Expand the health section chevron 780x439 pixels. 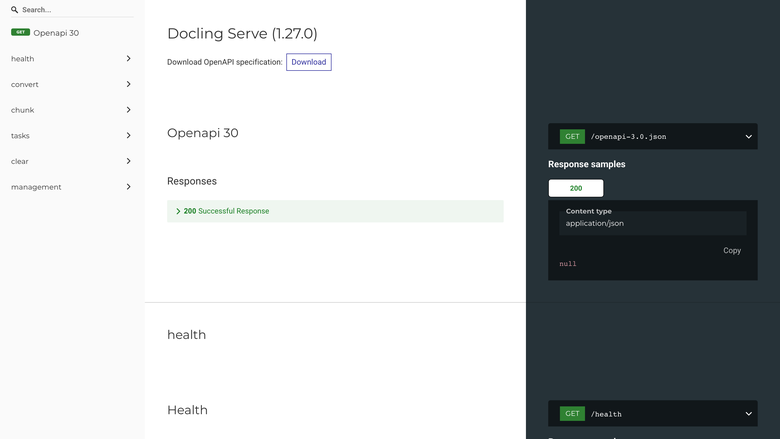click(128, 59)
